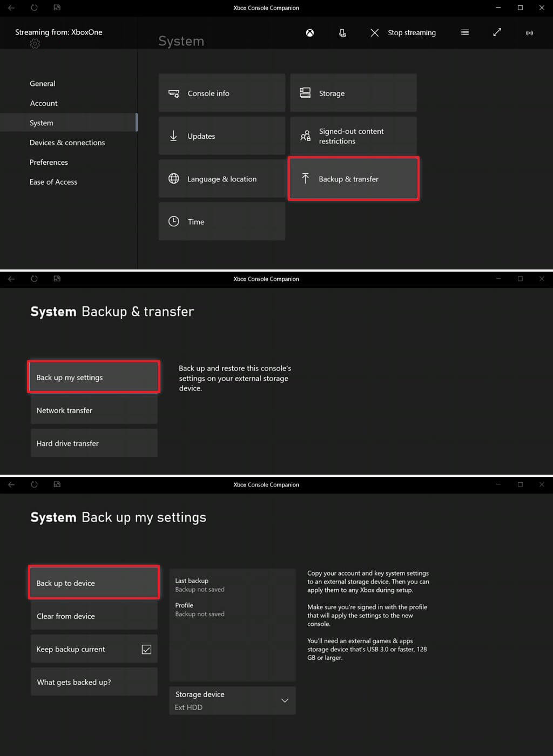Click the Last backup 'Backup not saved' text
This screenshot has width=553, height=756.
click(x=200, y=589)
